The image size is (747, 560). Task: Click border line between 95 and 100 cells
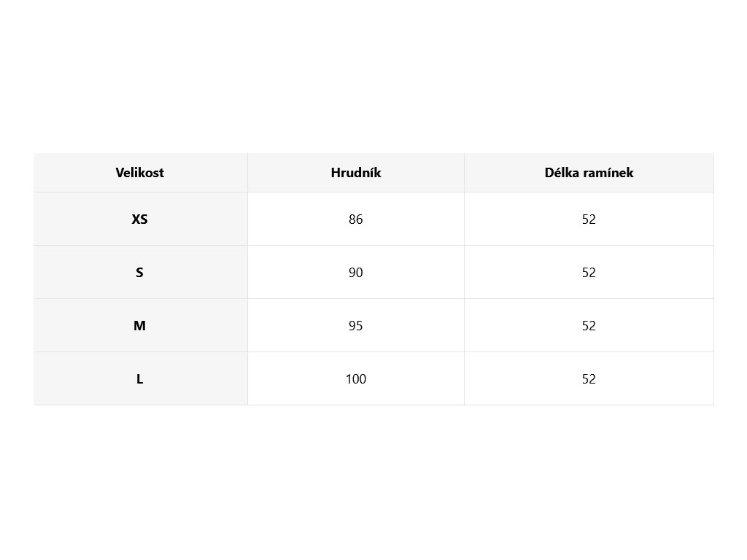tap(355, 351)
